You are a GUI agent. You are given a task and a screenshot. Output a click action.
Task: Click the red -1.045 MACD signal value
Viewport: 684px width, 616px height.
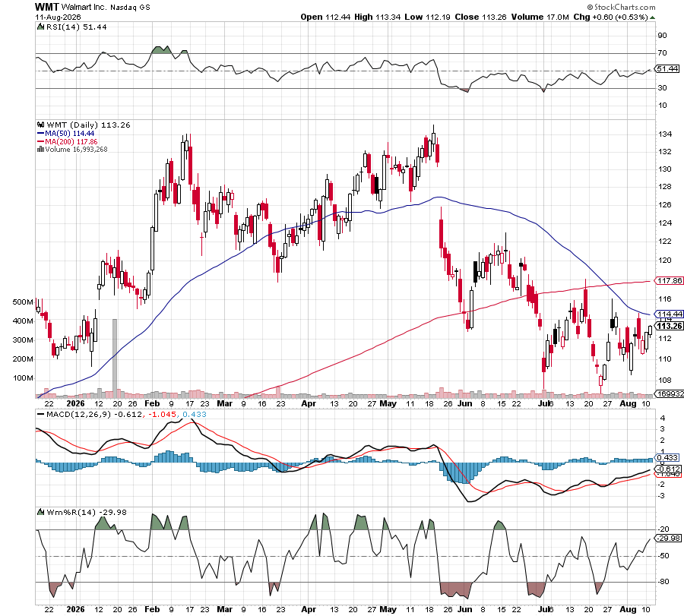coord(162,414)
